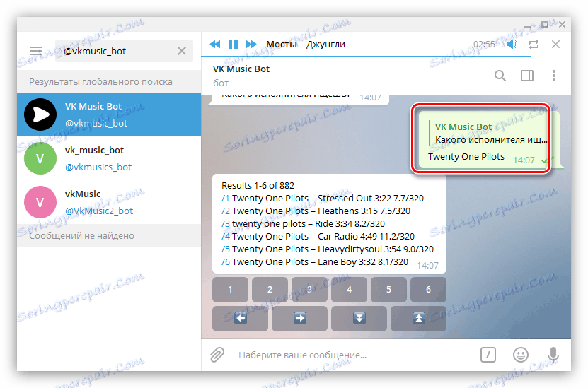Click the /6 Lane Boy command link
The width and height of the screenshot is (588, 388).
(226, 261)
